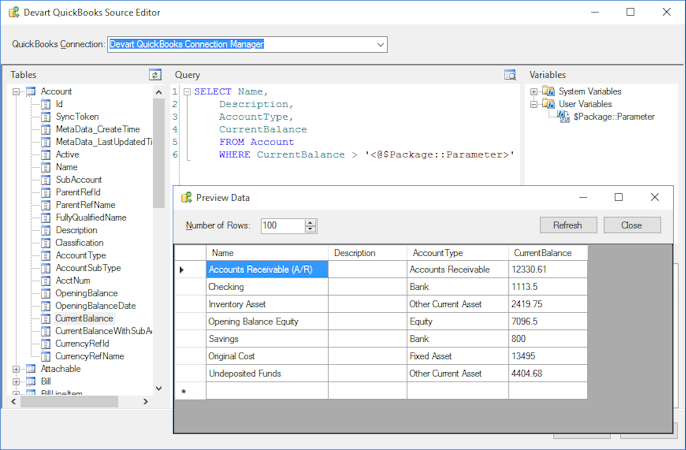Click the User Variables folder icon
This screenshot has height=450, width=686.
(x=548, y=104)
